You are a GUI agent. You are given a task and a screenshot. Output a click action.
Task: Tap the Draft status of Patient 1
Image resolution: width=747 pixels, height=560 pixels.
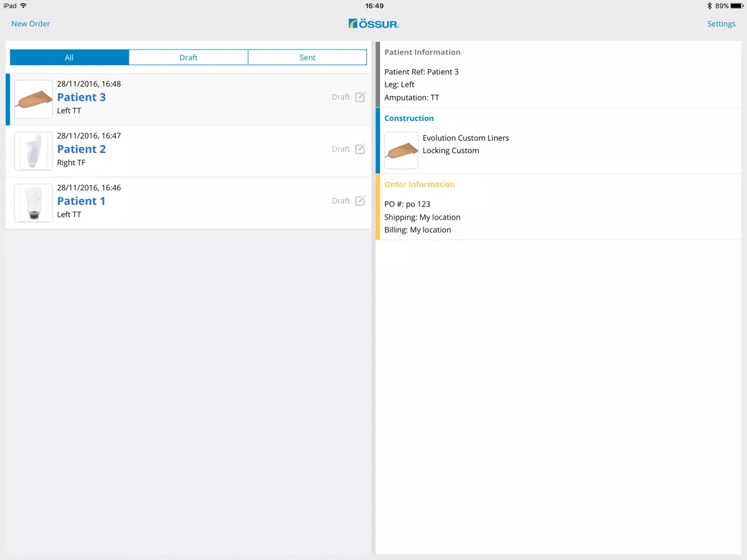(x=341, y=200)
